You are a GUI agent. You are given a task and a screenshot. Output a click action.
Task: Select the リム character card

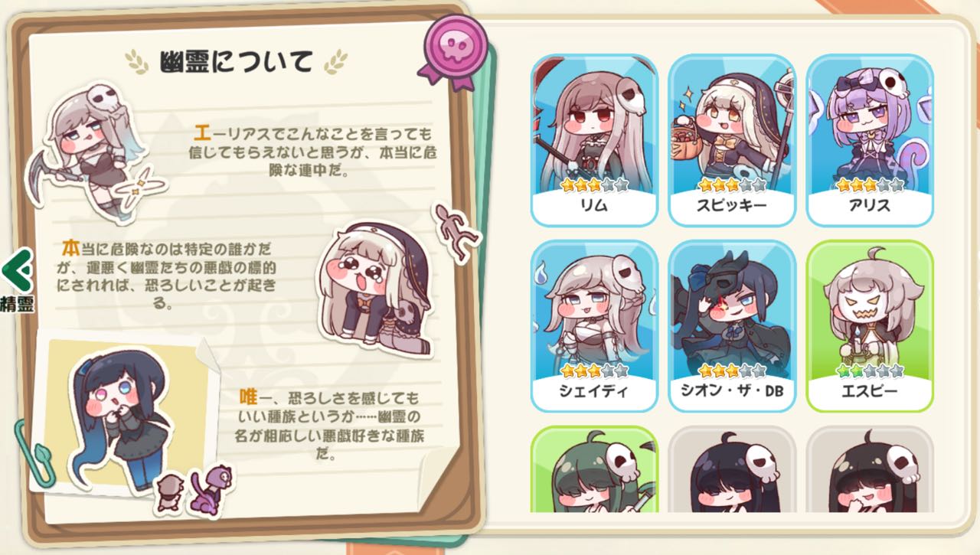pyautogui.click(x=594, y=140)
